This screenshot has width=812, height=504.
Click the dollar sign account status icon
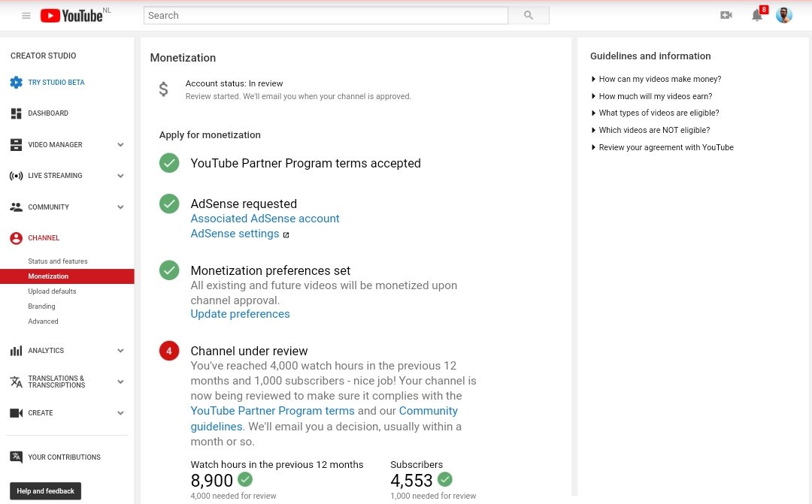click(163, 89)
